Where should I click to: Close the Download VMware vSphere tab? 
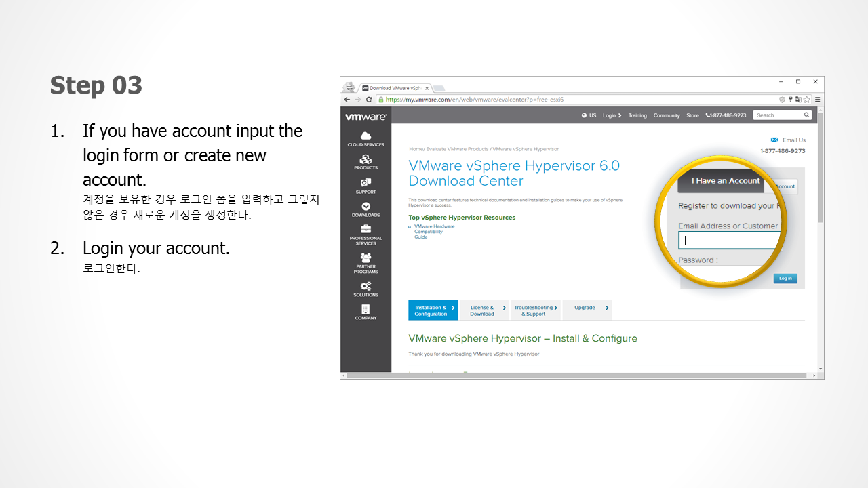point(427,88)
